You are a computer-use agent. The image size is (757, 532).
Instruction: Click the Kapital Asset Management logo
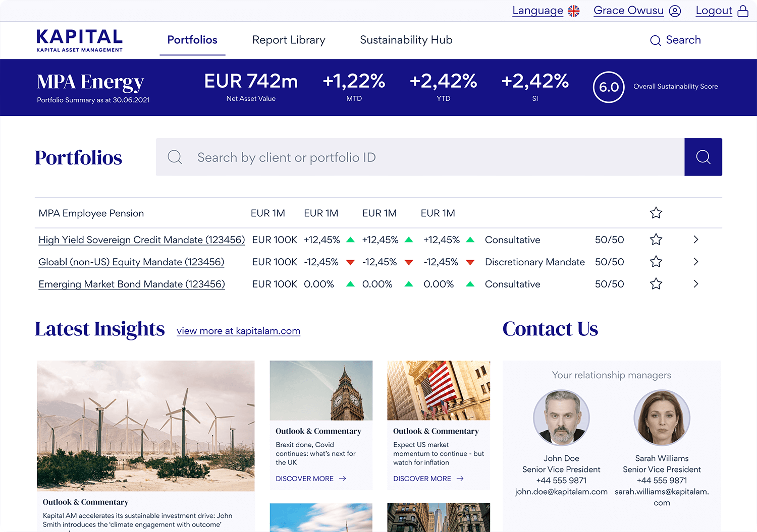pos(79,40)
